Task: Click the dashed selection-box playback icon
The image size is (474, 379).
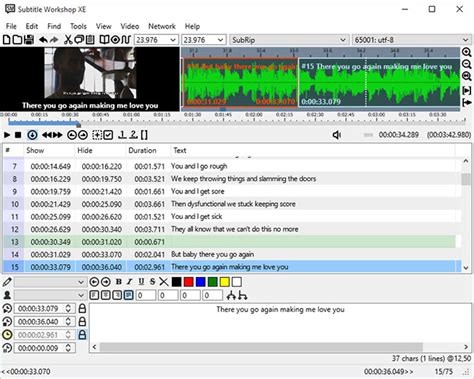Action: coord(97,135)
